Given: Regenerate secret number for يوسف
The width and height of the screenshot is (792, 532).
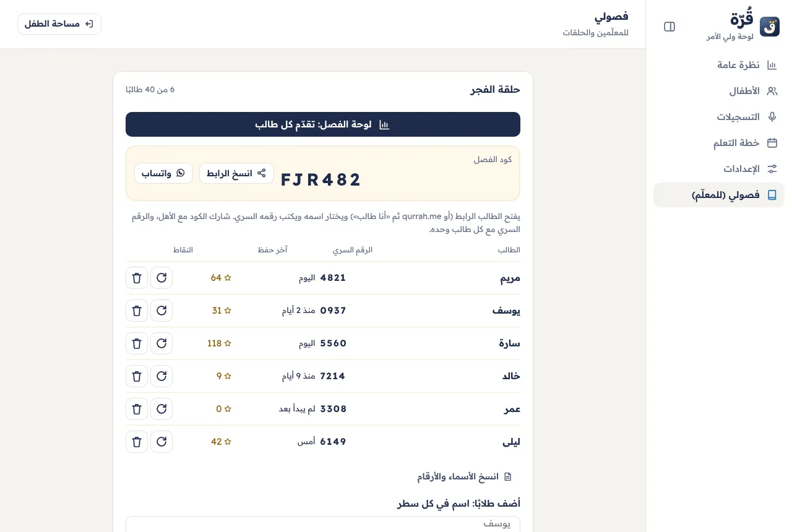Looking at the screenshot, I should pyautogui.click(x=161, y=311).
